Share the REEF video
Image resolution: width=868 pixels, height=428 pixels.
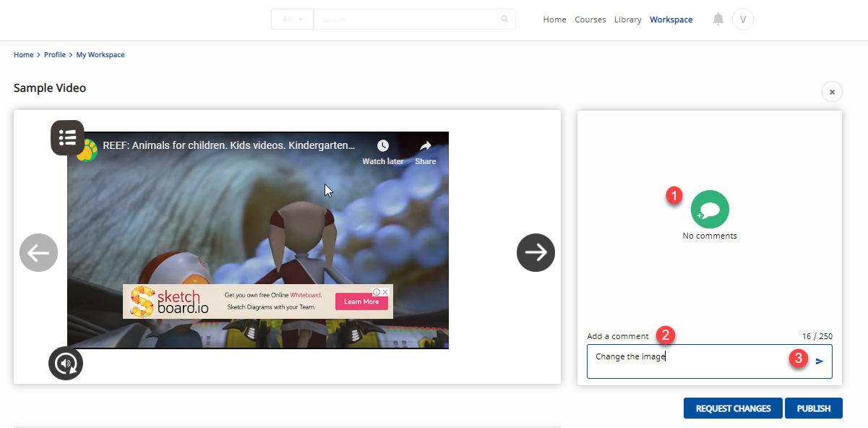click(426, 152)
